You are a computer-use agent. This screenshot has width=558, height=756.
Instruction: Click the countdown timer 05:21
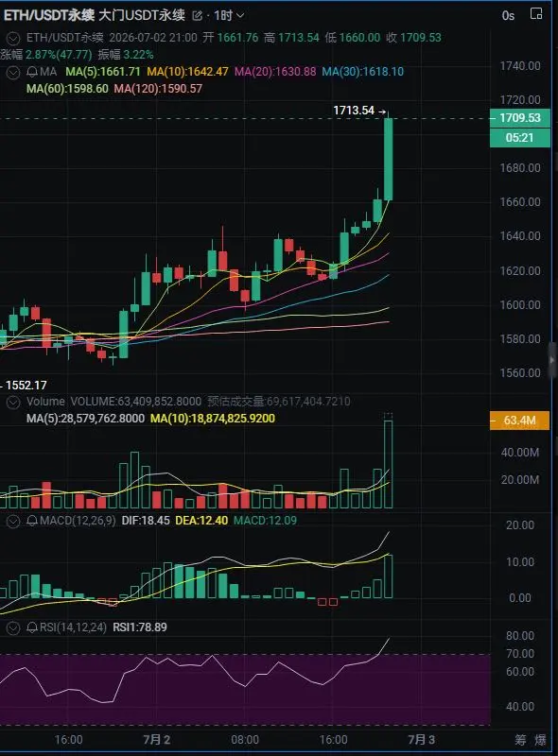tap(520, 138)
